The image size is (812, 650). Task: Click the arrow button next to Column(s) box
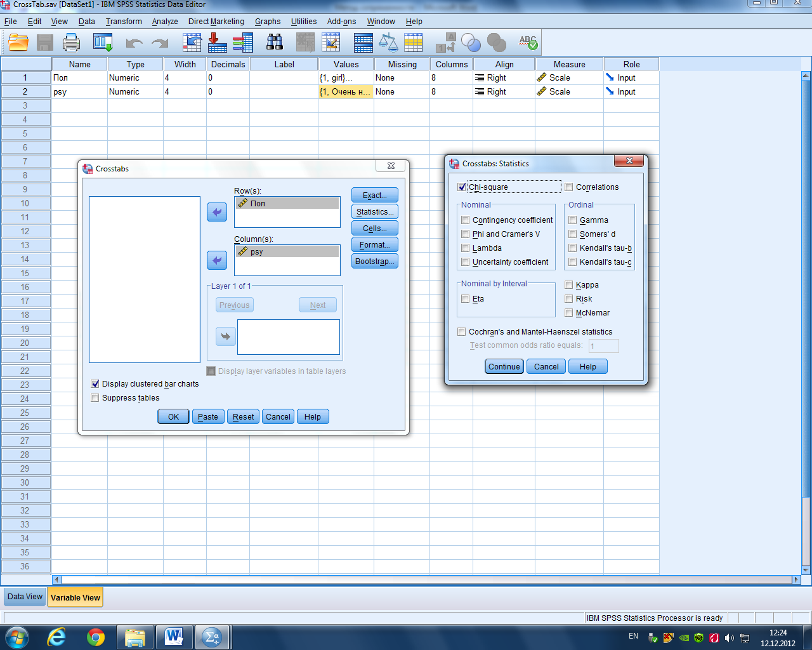[217, 260]
